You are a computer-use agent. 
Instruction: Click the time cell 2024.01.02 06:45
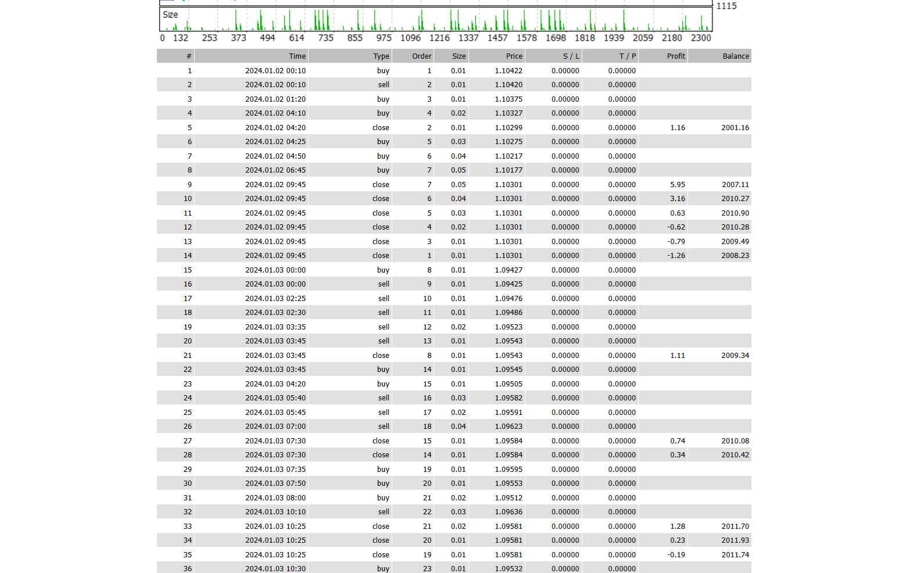275,170
